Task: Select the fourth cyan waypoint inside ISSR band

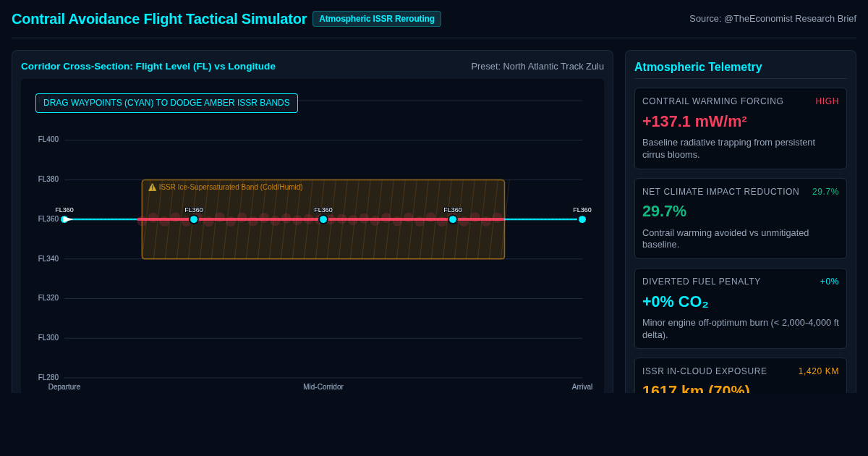Action: click(453, 219)
